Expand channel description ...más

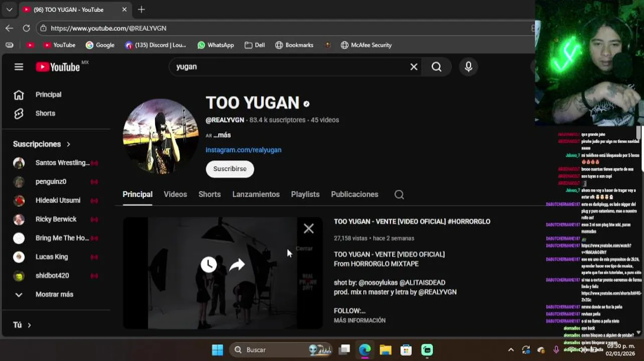(x=222, y=135)
